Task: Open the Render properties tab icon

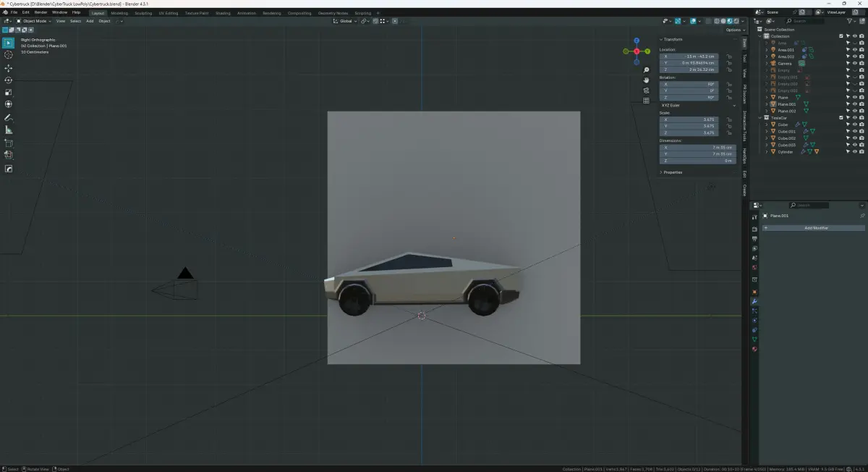Action: pos(754,229)
